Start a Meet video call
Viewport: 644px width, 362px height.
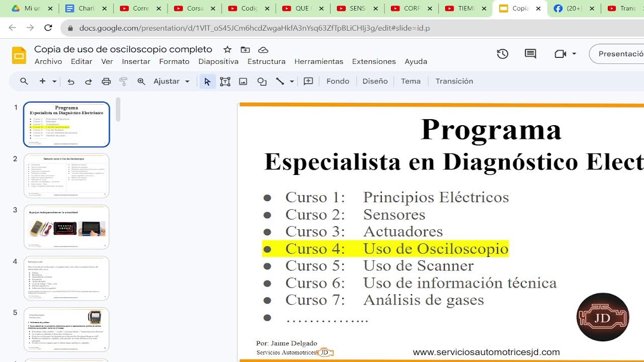(560, 54)
